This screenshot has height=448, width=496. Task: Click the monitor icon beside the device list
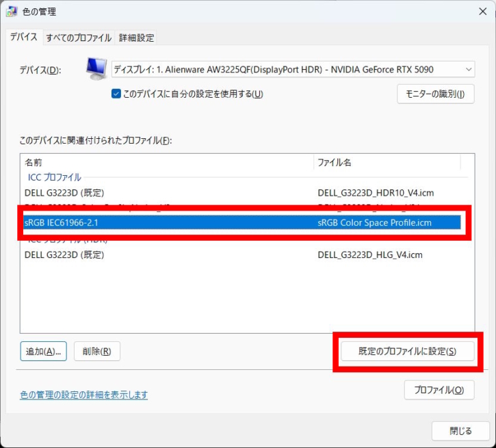pos(96,68)
